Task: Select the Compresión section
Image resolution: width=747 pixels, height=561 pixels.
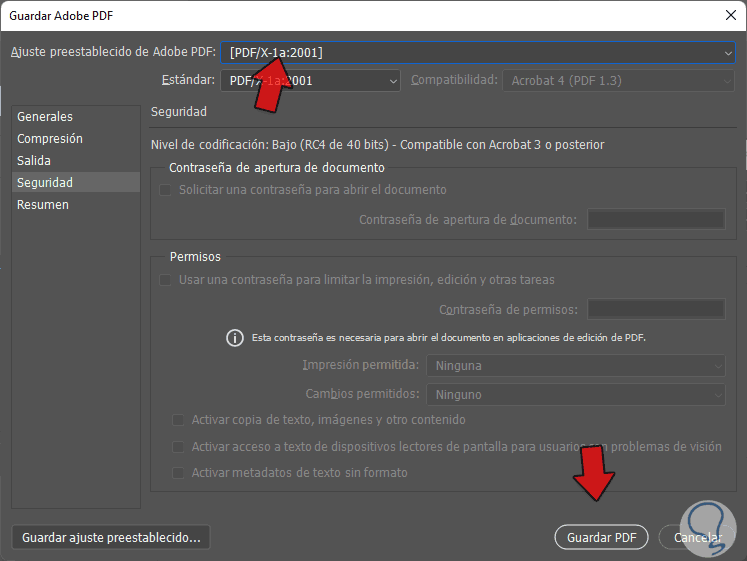Action: coord(76,139)
